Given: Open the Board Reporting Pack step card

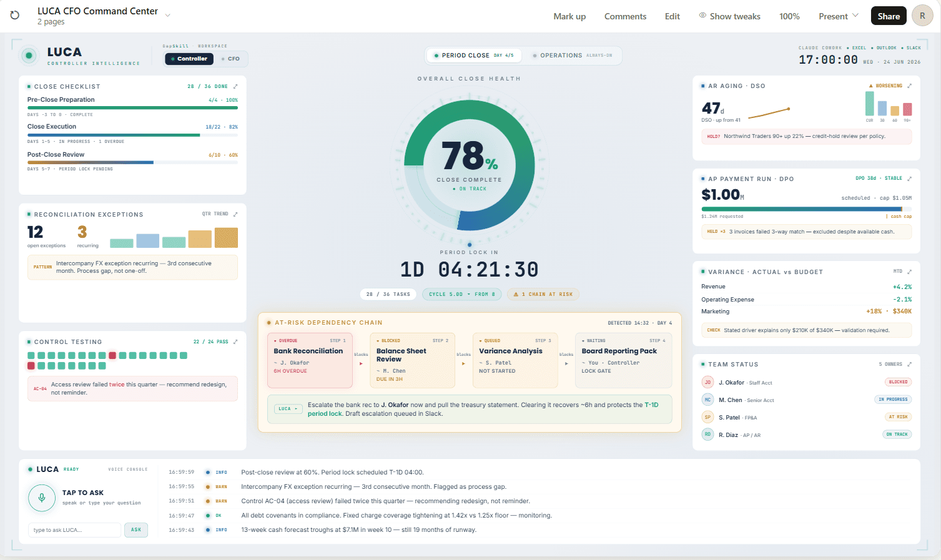Looking at the screenshot, I should [623, 360].
